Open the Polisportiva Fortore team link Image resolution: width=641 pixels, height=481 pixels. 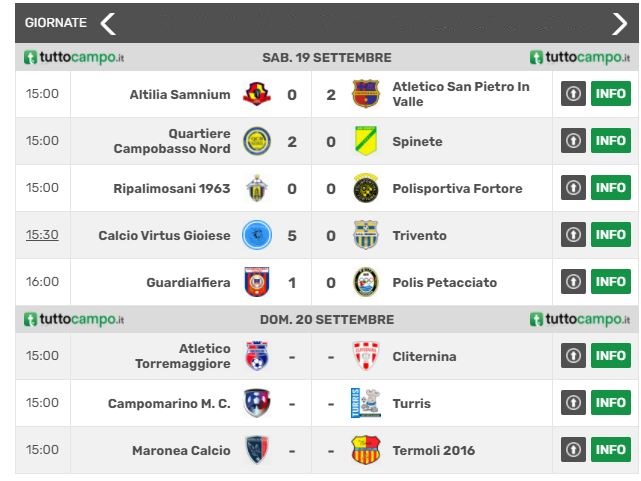coord(457,188)
